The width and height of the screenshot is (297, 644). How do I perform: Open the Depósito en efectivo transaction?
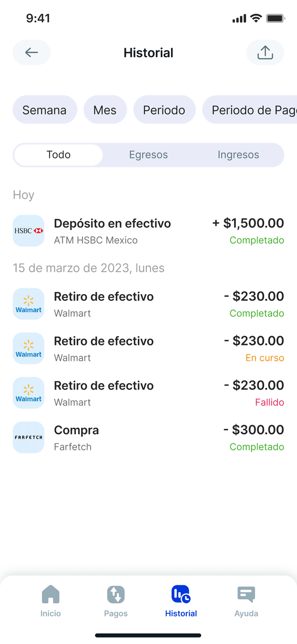point(148,231)
